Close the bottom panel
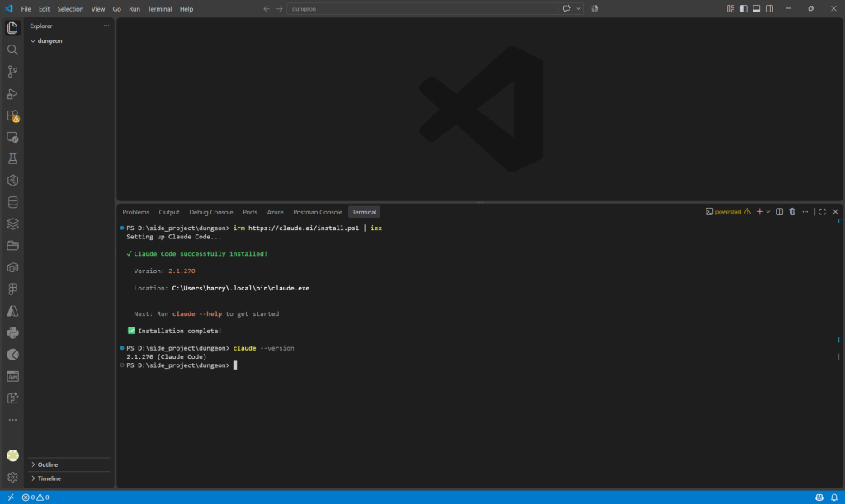This screenshot has width=845, height=504. point(835,212)
